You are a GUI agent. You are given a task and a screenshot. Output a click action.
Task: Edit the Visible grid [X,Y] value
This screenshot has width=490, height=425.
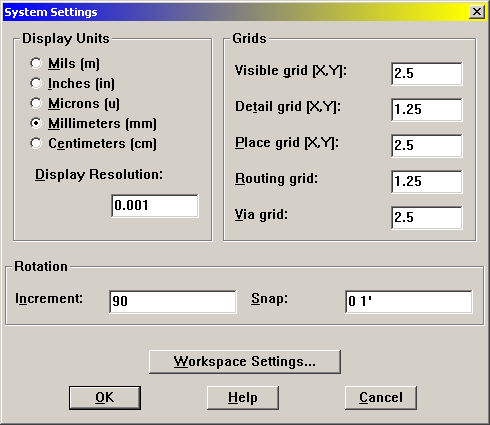pyautogui.click(x=427, y=74)
